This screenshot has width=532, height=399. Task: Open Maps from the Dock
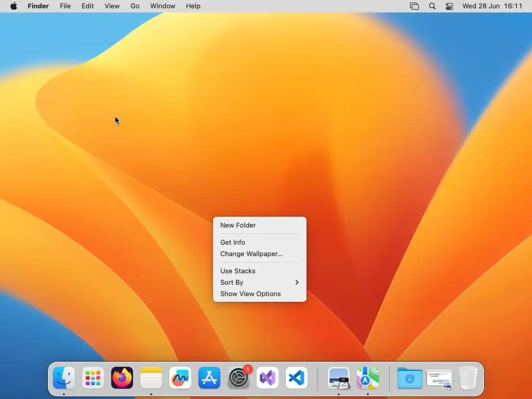(368, 378)
